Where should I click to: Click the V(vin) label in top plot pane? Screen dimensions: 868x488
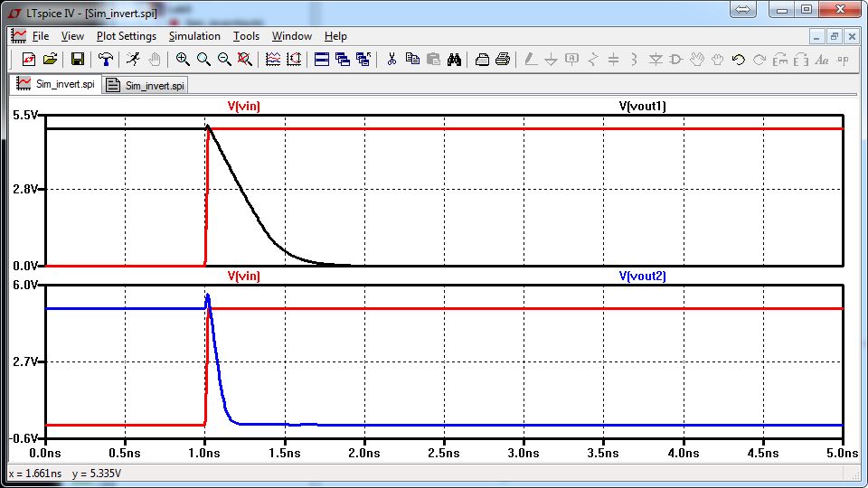click(244, 106)
